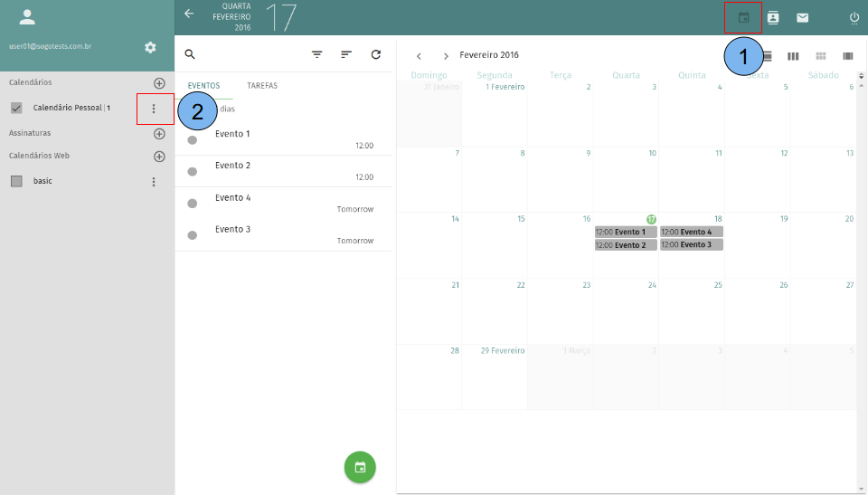Click the search magnifier in events list
868x495 pixels.
click(x=190, y=54)
